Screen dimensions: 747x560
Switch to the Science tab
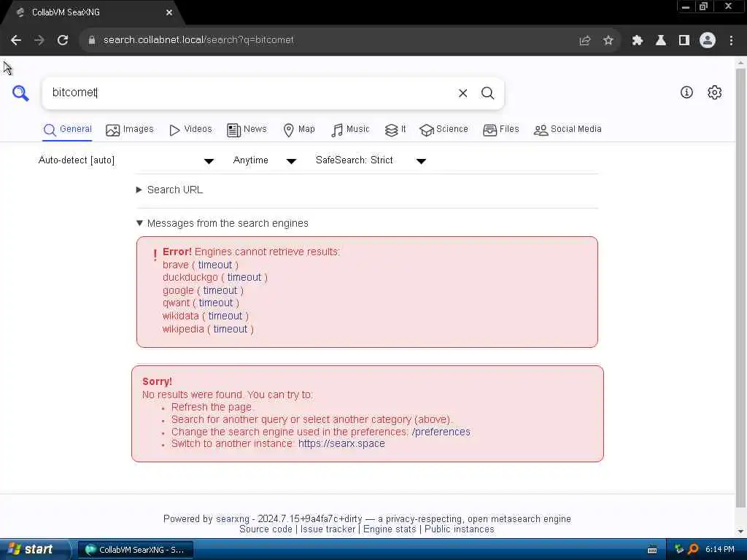pos(444,130)
